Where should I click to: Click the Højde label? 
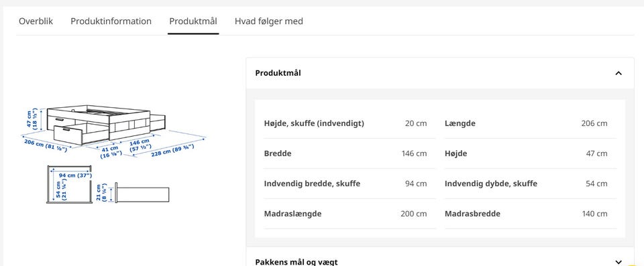click(x=456, y=153)
